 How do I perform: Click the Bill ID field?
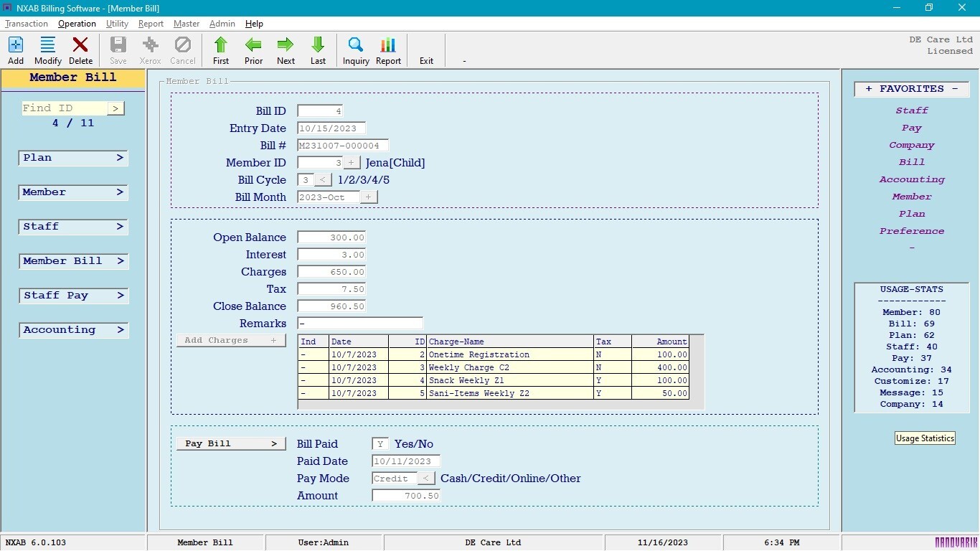click(321, 111)
